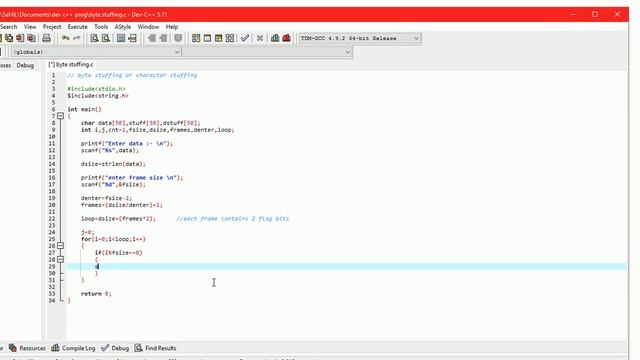Click the Stop Execution X icon
The image size is (640, 360).
point(260,38)
